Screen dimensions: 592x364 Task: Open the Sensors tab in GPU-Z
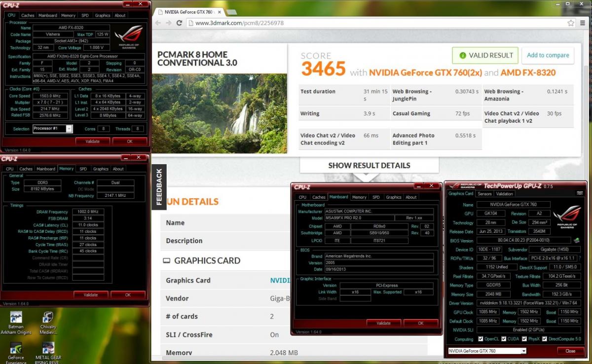point(484,194)
